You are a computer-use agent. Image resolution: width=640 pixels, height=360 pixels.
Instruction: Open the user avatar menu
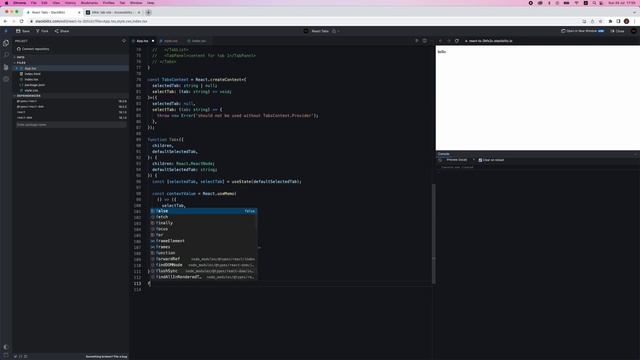[x=633, y=31]
